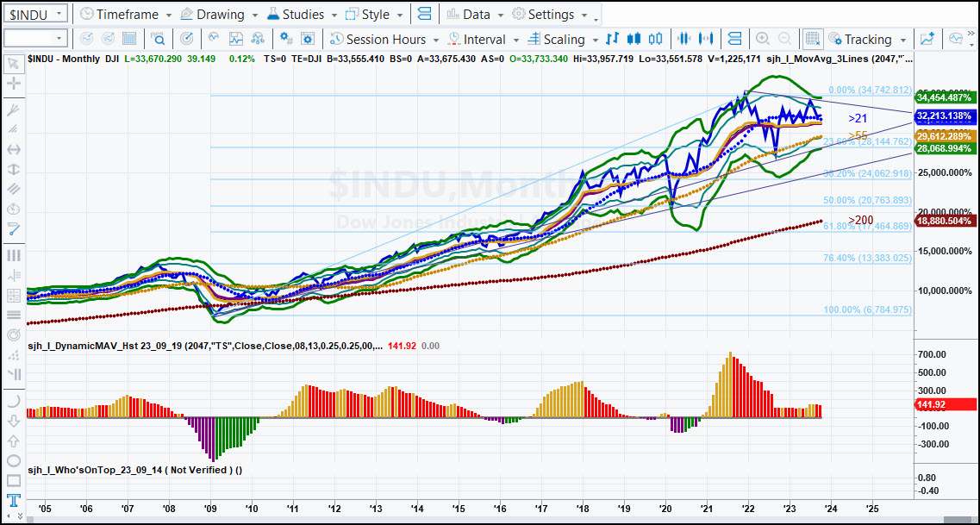Select the crosshair cursor tool
Screen dimensions: 980x525
pos(13,84)
